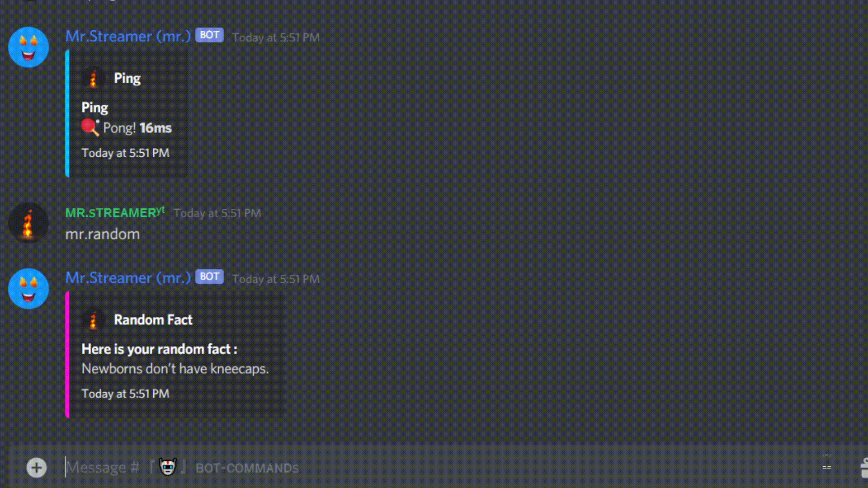Click the flame author icon in Ping embed
The image size is (868, 488).
pos(94,78)
